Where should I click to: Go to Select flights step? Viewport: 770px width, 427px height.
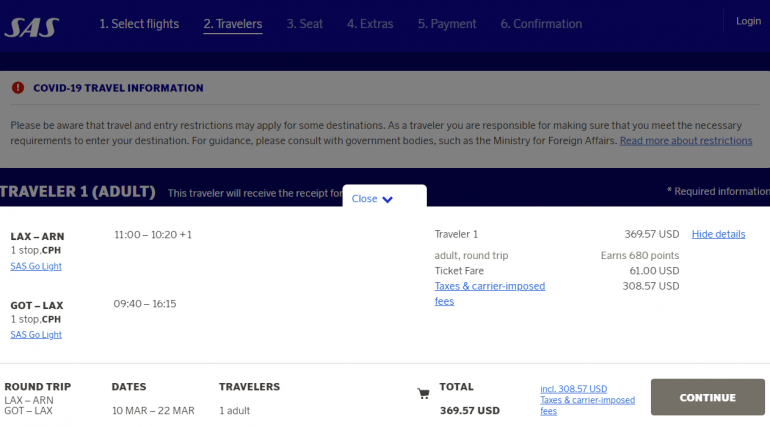point(139,24)
